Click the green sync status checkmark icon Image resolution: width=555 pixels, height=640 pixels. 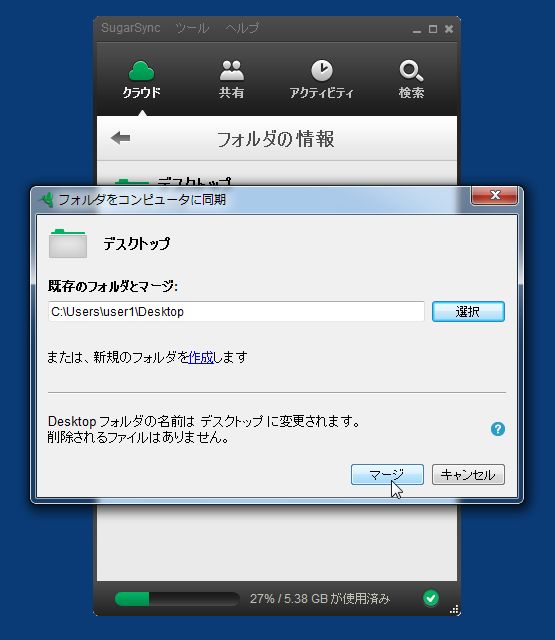point(431,598)
